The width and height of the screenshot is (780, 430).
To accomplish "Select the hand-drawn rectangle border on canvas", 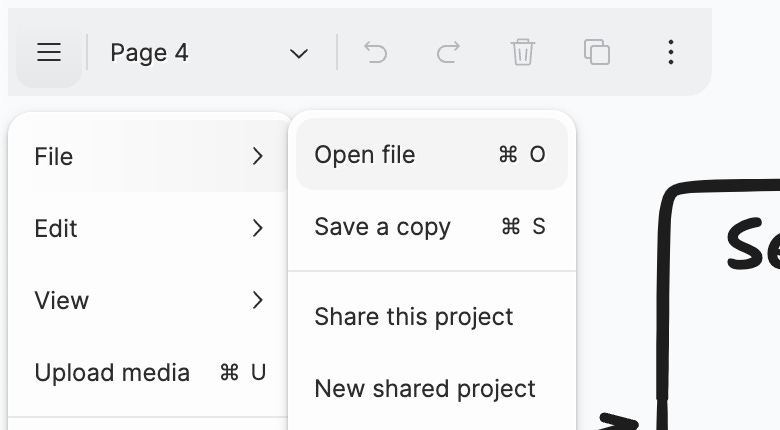I will click(x=664, y=299).
